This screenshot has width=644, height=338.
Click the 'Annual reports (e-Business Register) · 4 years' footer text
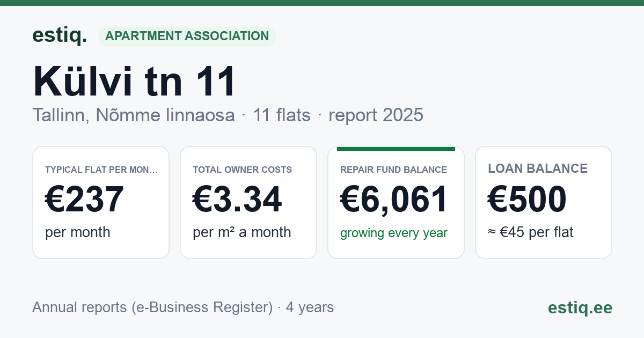[183, 307]
